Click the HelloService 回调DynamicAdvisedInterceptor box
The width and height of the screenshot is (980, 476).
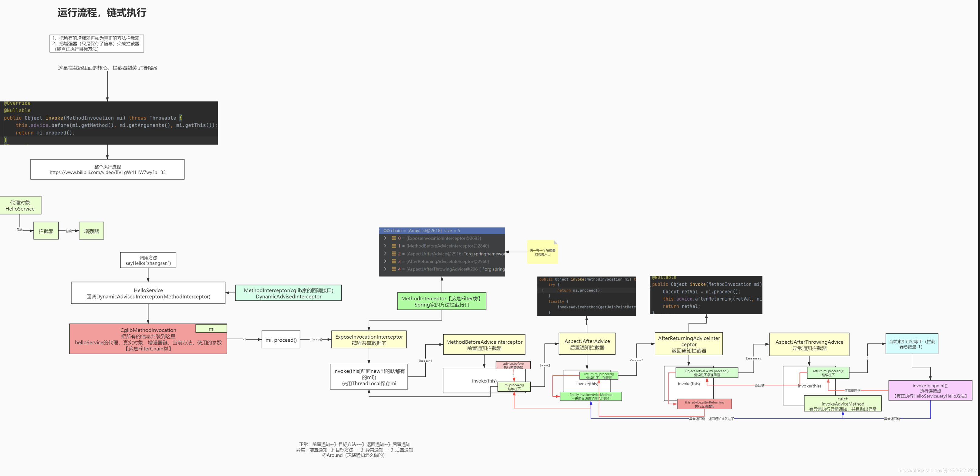point(148,293)
